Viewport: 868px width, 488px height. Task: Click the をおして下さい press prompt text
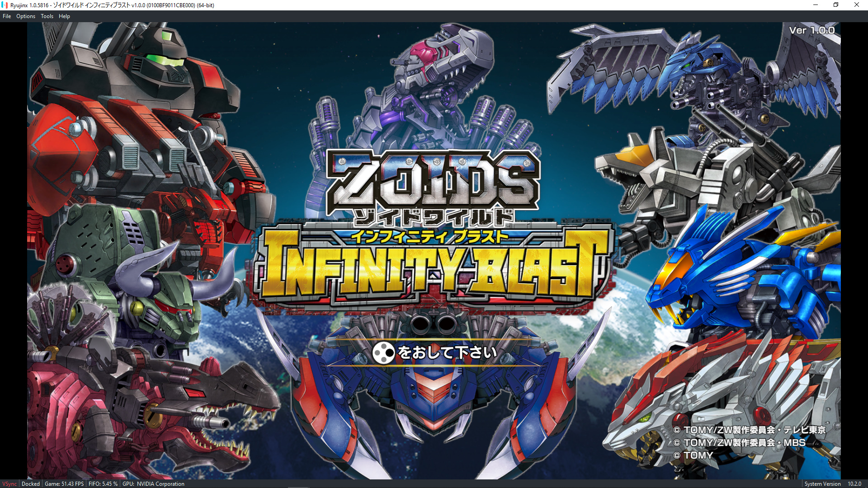click(448, 352)
